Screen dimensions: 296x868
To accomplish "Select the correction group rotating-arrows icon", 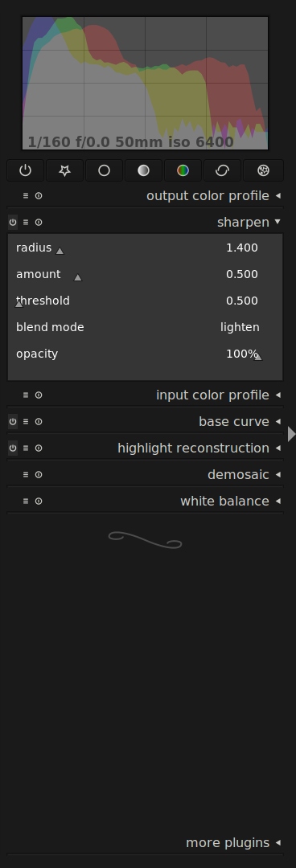I will pyautogui.click(x=222, y=170).
